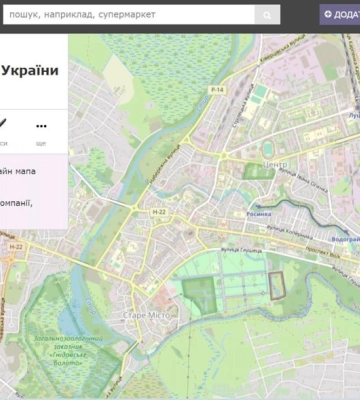Pick the Н-22 road shield at west edge

pyautogui.click(x=16, y=247)
